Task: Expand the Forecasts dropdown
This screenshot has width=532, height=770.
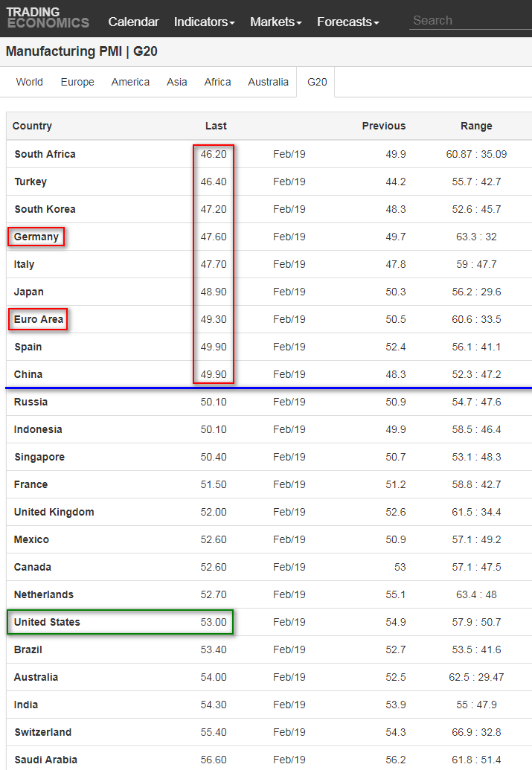Action: pyautogui.click(x=347, y=22)
